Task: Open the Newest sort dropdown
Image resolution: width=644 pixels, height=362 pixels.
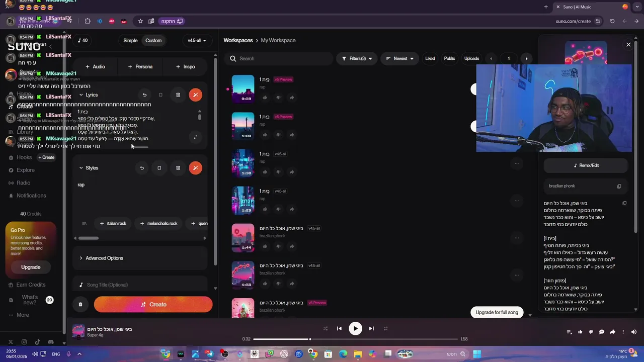Action: point(399,58)
